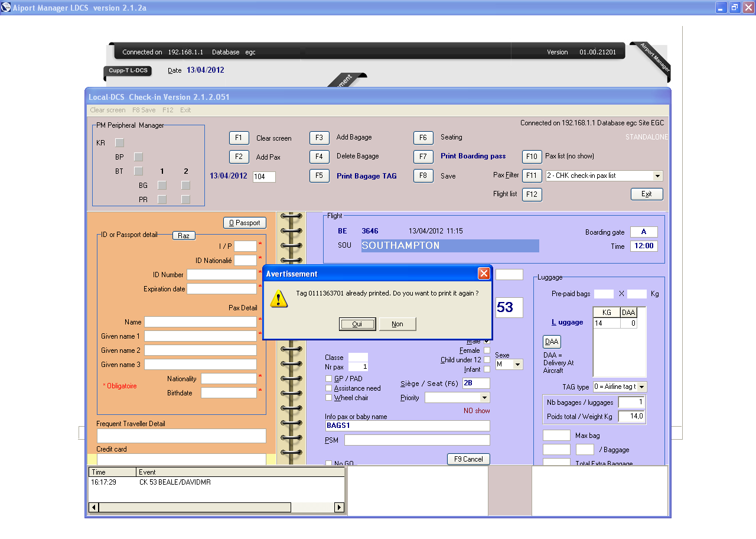The width and height of the screenshot is (756, 539).
Task: Open F10 Pax list (no show)
Action: [x=532, y=157]
